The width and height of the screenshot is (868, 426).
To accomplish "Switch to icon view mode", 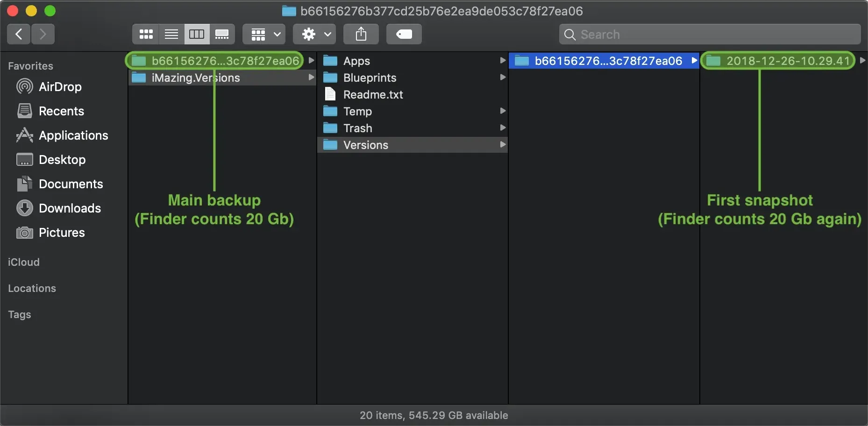I will [146, 34].
